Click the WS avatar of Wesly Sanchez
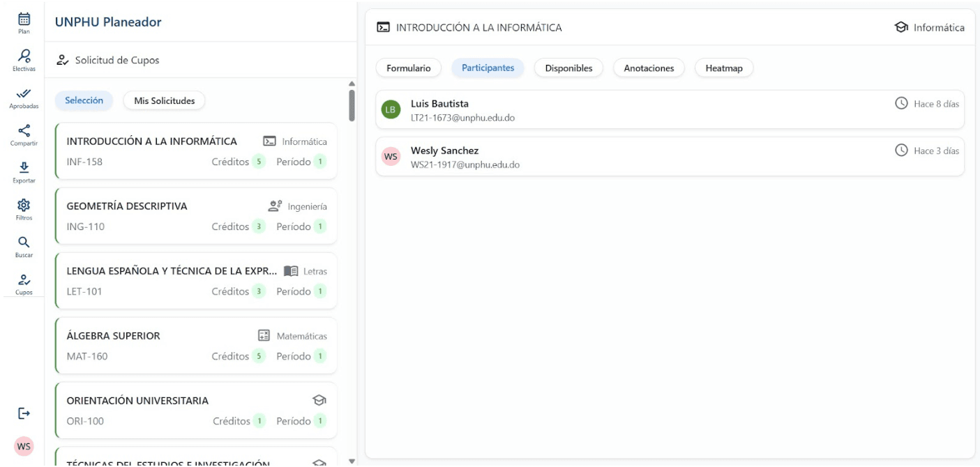Image resolution: width=980 pixels, height=467 pixels. click(391, 157)
